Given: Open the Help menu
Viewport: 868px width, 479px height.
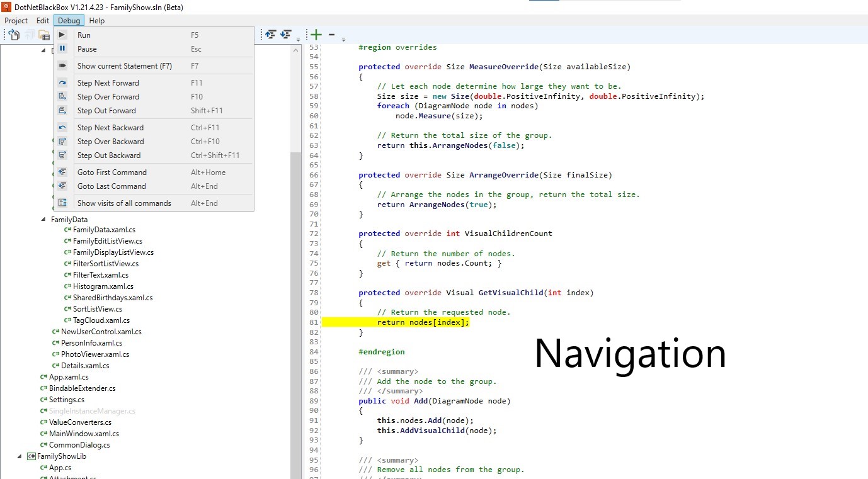Looking at the screenshot, I should coord(97,21).
